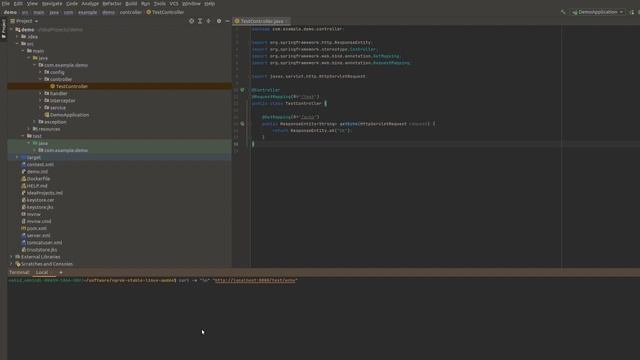Select mvnw file

point(31,214)
